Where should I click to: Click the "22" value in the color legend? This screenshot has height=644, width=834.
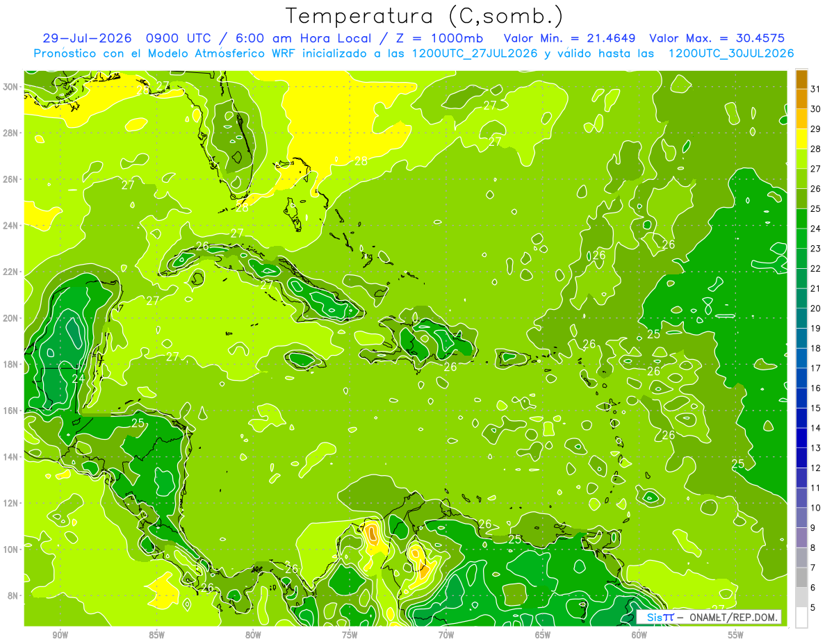[816, 268]
